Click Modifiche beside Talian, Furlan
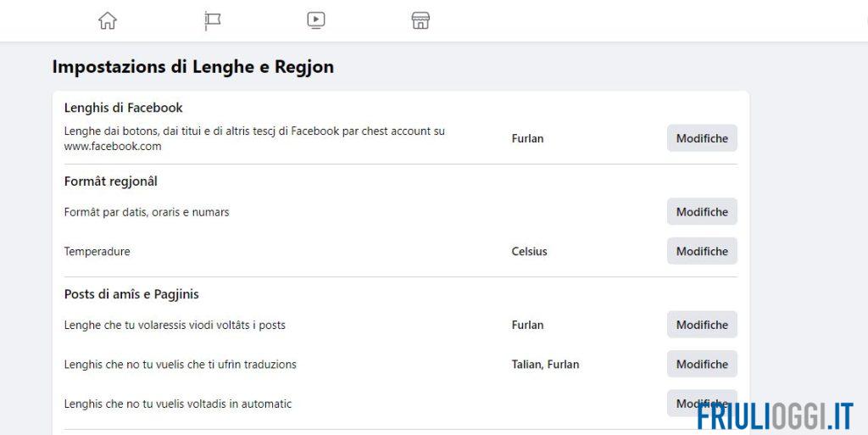 click(x=702, y=364)
